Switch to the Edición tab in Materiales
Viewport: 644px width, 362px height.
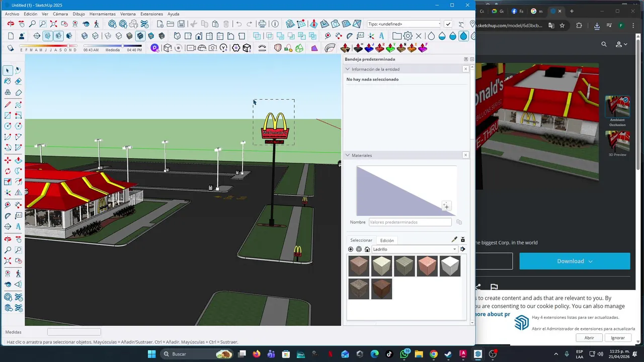click(x=387, y=240)
